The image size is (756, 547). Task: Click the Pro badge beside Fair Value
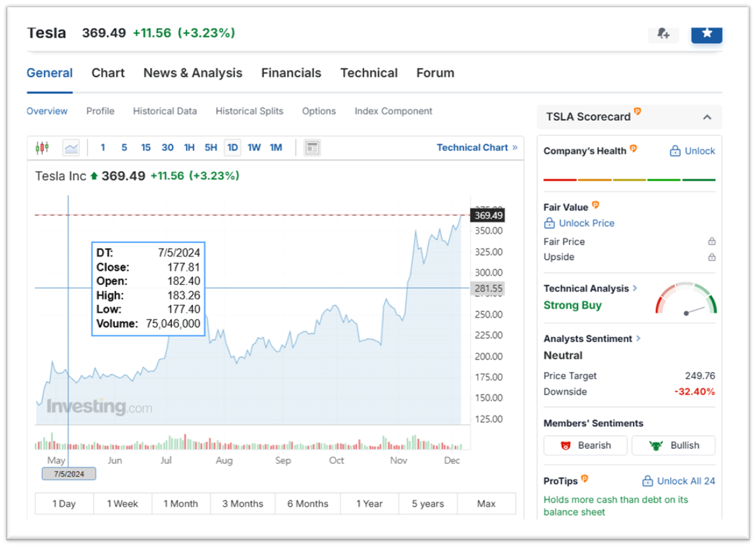pyautogui.click(x=595, y=205)
